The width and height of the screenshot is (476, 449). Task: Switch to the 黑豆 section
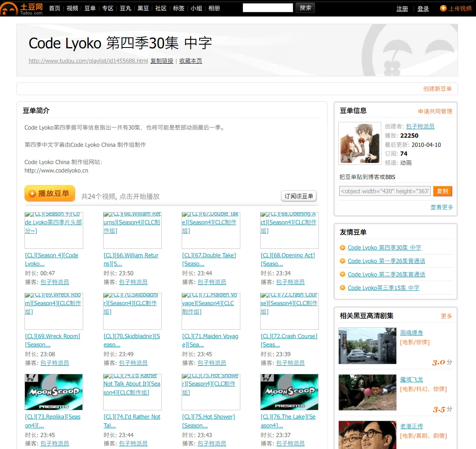click(143, 8)
